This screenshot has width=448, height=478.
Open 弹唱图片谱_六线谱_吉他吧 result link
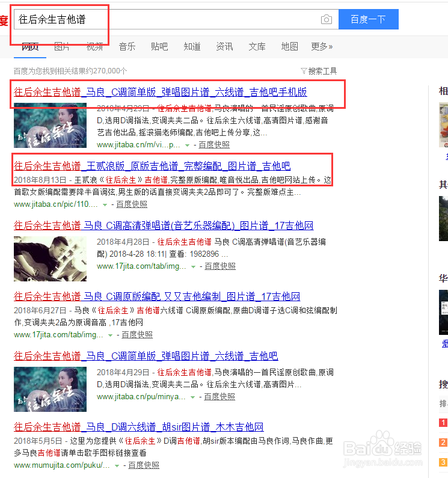(x=146, y=356)
